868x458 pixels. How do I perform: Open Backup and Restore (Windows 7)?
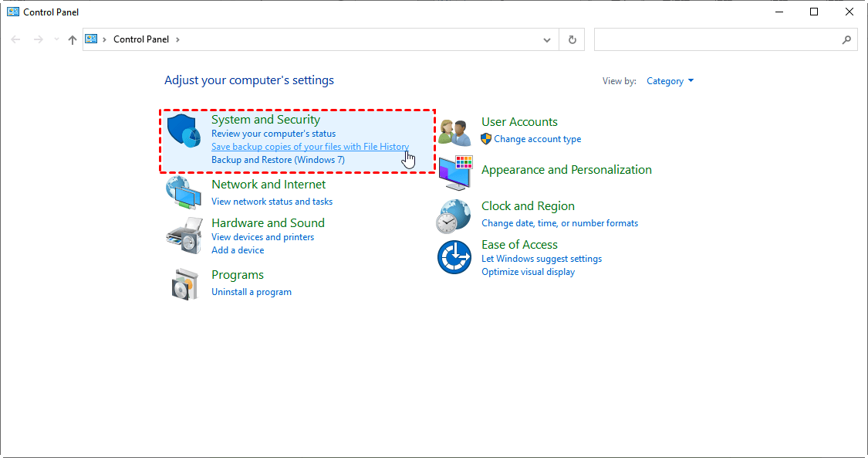(x=278, y=160)
